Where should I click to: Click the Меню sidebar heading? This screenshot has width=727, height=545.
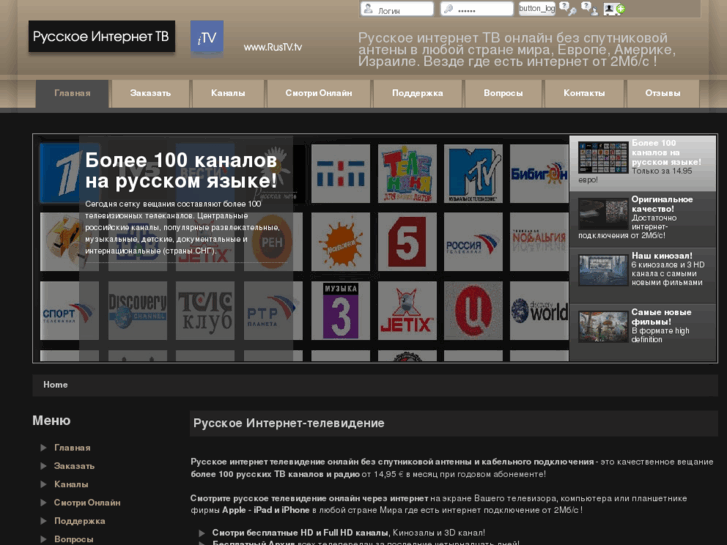click(x=51, y=420)
